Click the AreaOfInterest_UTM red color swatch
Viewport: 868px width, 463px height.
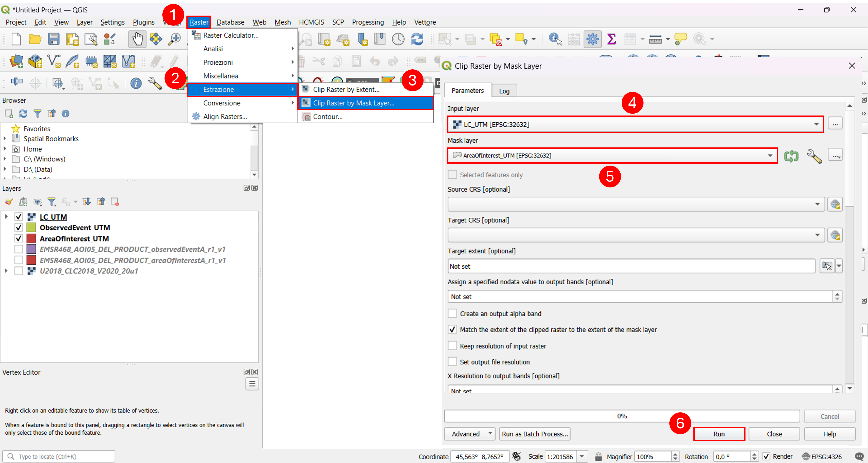(x=31, y=238)
